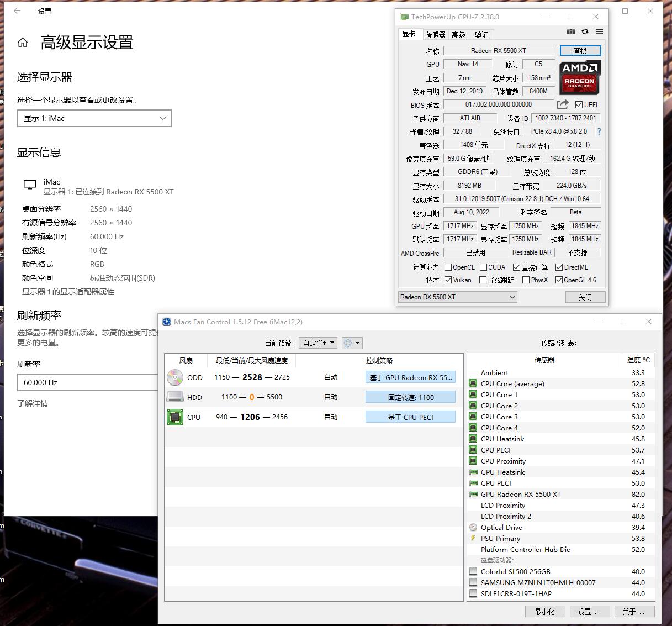Click the ODD fan disc icon
The width and height of the screenshot is (672, 626).
(175, 377)
